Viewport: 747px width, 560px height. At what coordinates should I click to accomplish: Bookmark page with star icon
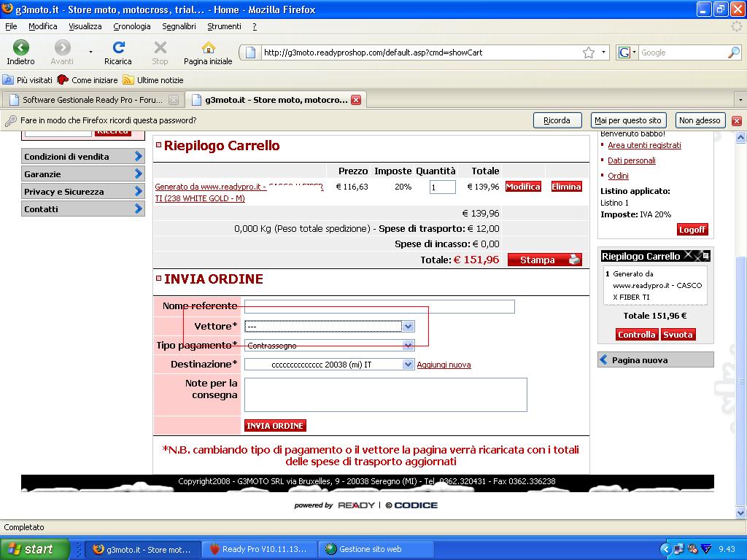(x=589, y=52)
